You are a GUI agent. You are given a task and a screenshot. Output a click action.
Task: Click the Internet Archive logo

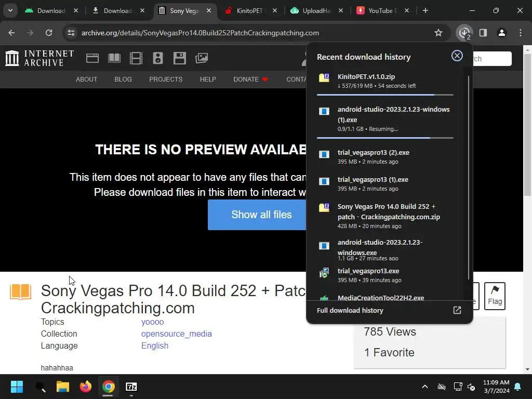click(x=39, y=58)
